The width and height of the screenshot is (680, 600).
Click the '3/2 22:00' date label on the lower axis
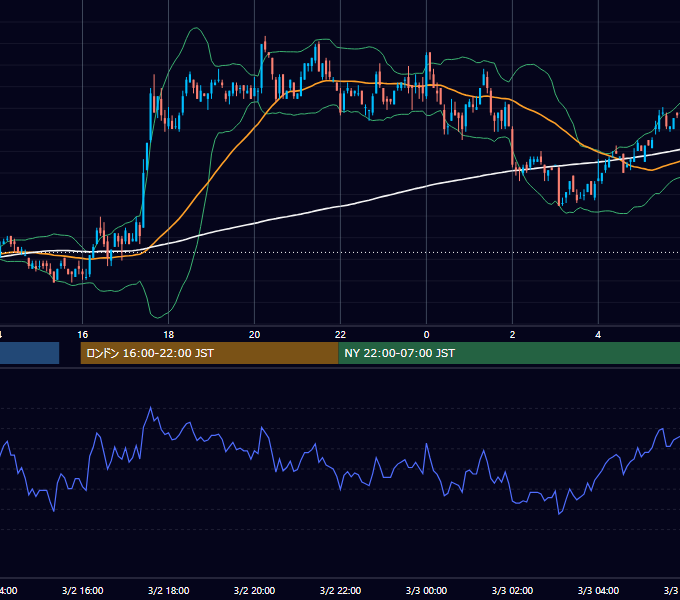click(x=340, y=590)
